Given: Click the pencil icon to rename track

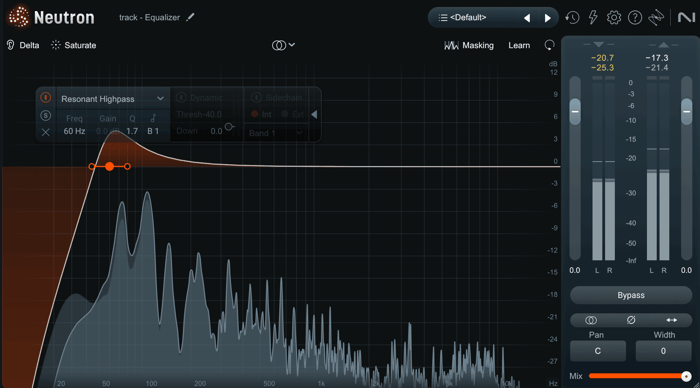Looking at the screenshot, I should pyautogui.click(x=191, y=17).
